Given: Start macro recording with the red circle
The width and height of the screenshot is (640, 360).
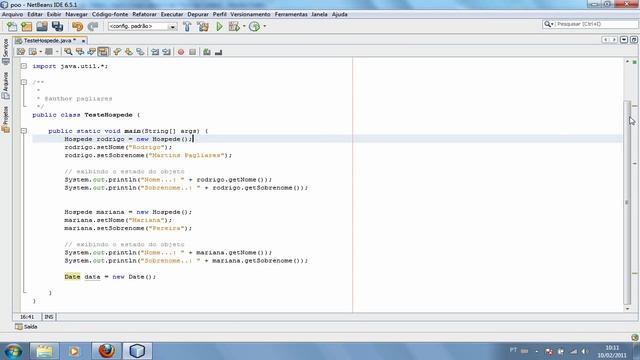Looking at the screenshot, I should tap(181, 52).
